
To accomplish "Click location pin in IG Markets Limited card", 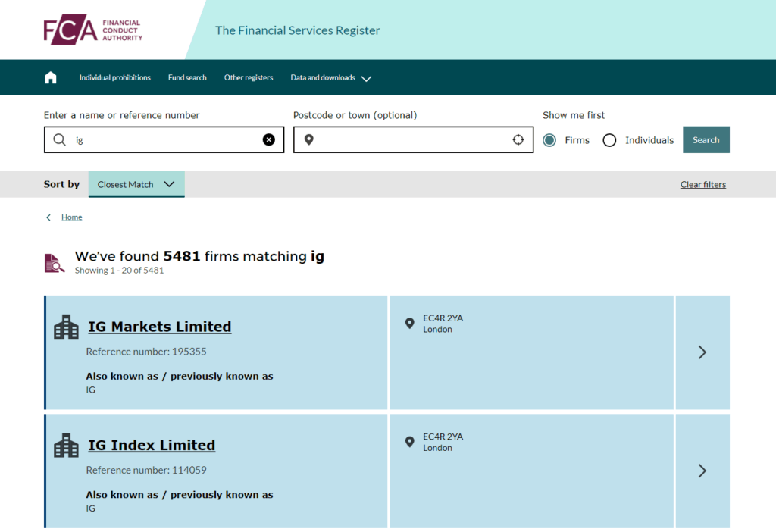I will click(x=410, y=324).
